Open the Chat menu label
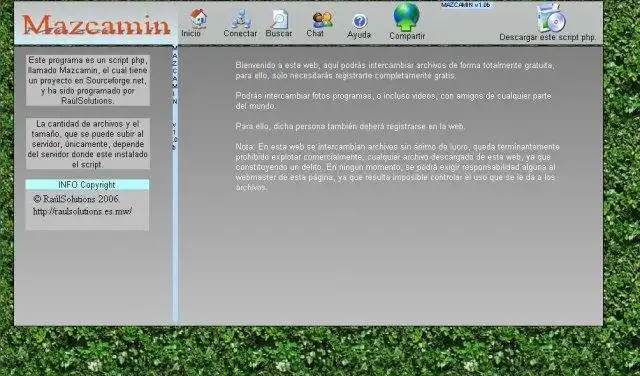 315,33
